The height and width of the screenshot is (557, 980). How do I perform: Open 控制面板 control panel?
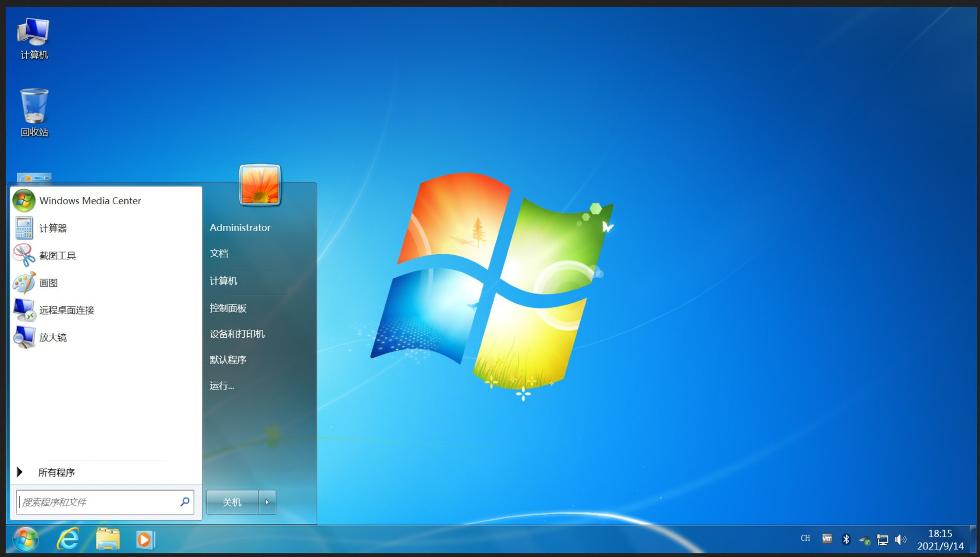[228, 308]
